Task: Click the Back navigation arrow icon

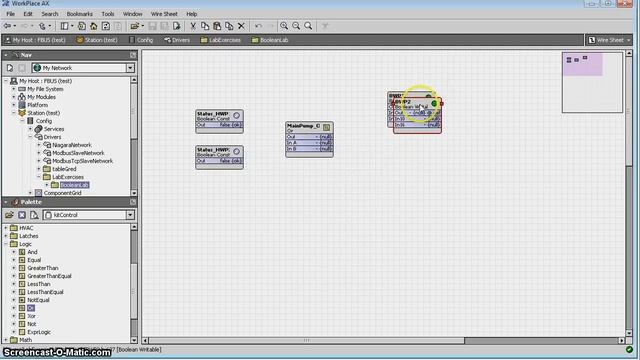Action: pyautogui.click(x=7, y=26)
